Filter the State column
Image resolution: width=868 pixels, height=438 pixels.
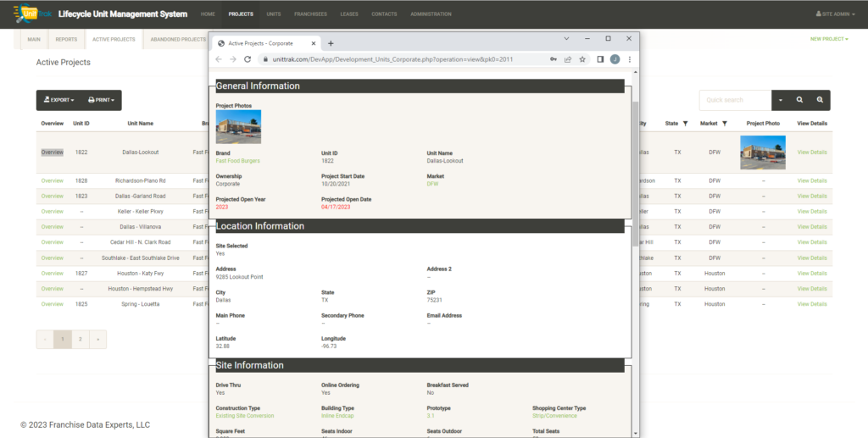[x=685, y=124]
